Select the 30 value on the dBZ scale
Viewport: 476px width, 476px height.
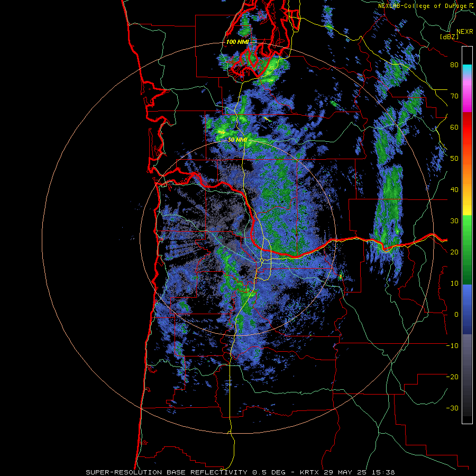pyautogui.click(x=454, y=221)
